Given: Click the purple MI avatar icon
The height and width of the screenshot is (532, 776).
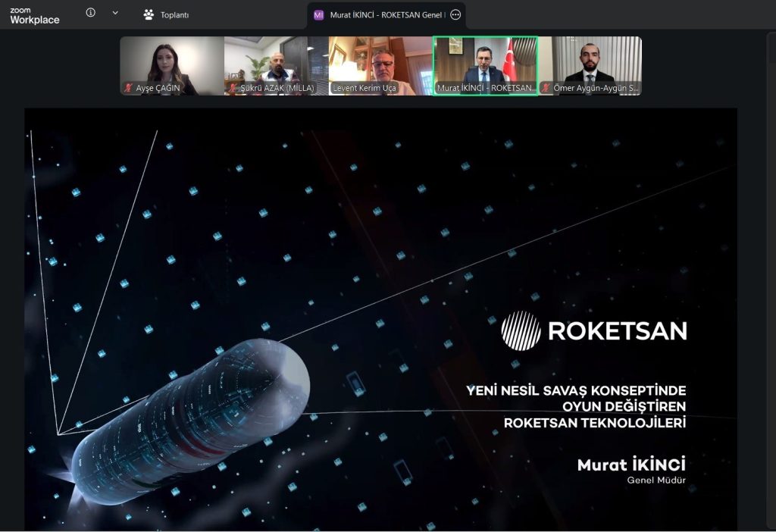Looking at the screenshot, I should (x=319, y=14).
